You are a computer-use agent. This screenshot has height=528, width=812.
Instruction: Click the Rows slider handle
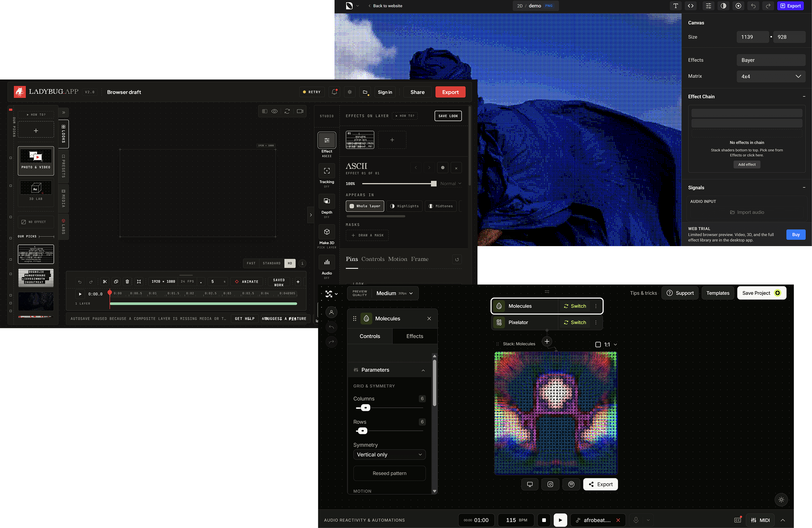tap(362, 431)
